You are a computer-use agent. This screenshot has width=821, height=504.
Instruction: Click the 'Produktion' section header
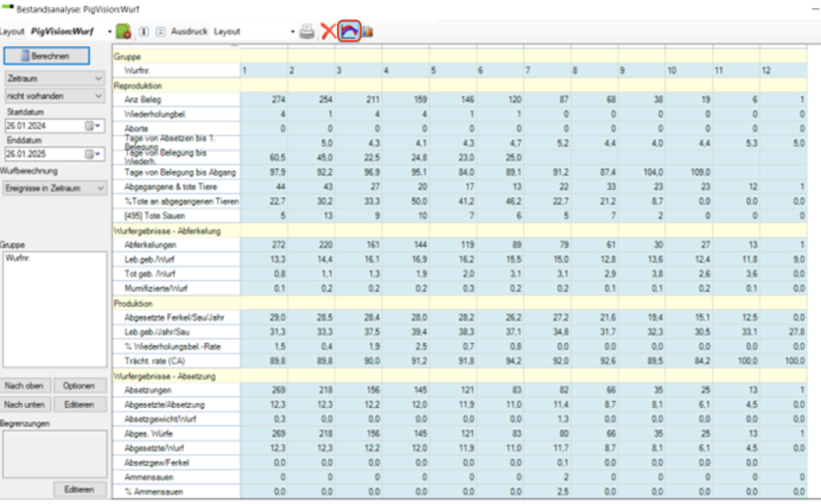tap(133, 303)
